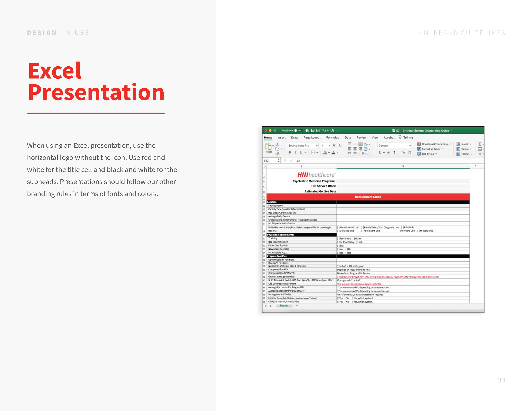Click the Save disk icon
Screen dimensions: 532x411
pyautogui.click(x=313, y=130)
